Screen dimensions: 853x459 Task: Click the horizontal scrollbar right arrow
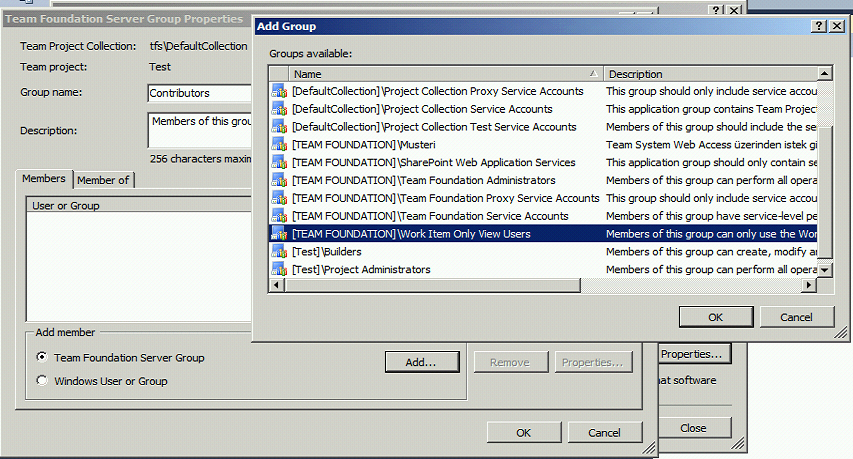[x=809, y=285]
